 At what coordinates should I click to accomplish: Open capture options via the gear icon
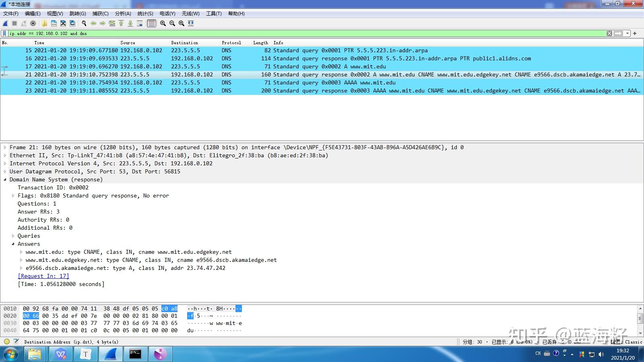tap(33, 23)
